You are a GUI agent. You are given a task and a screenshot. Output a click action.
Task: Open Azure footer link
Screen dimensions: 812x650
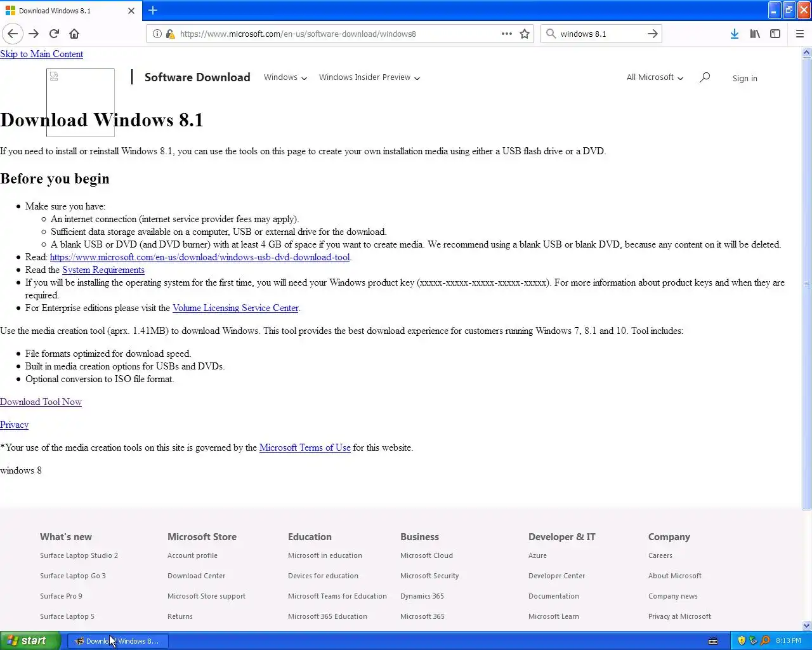coord(537,555)
